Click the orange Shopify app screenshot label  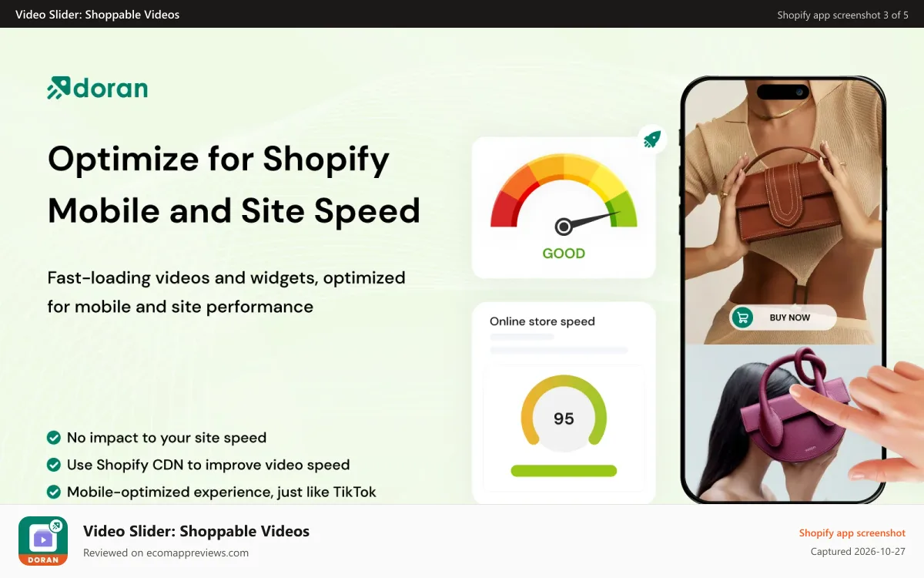[x=852, y=533]
